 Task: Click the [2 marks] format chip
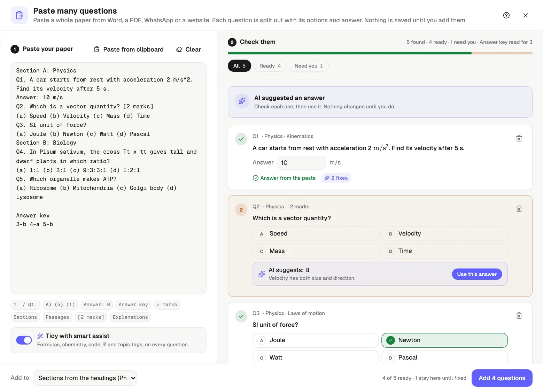(91, 317)
